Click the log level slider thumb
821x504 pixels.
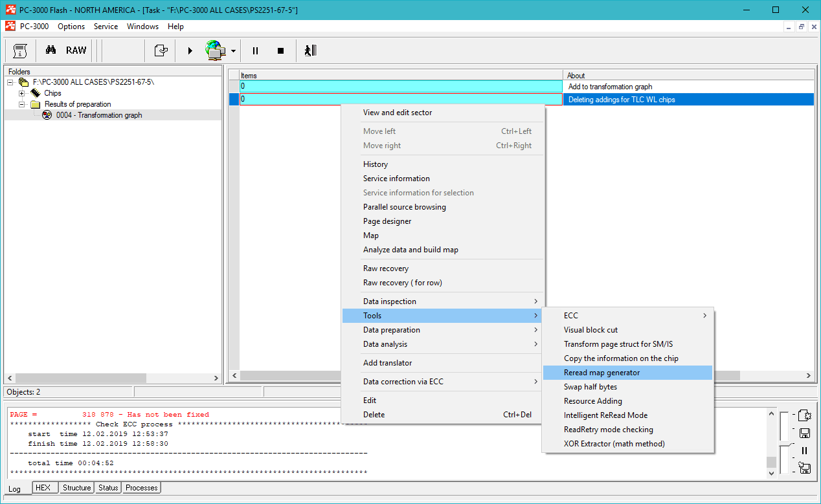pos(785,444)
